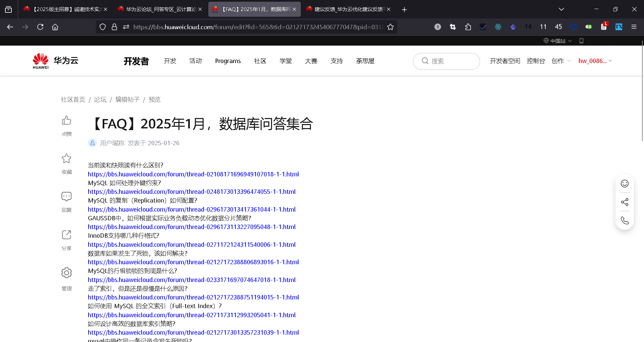Click 编辑帖子 breadcrumb link

point(127,100)
